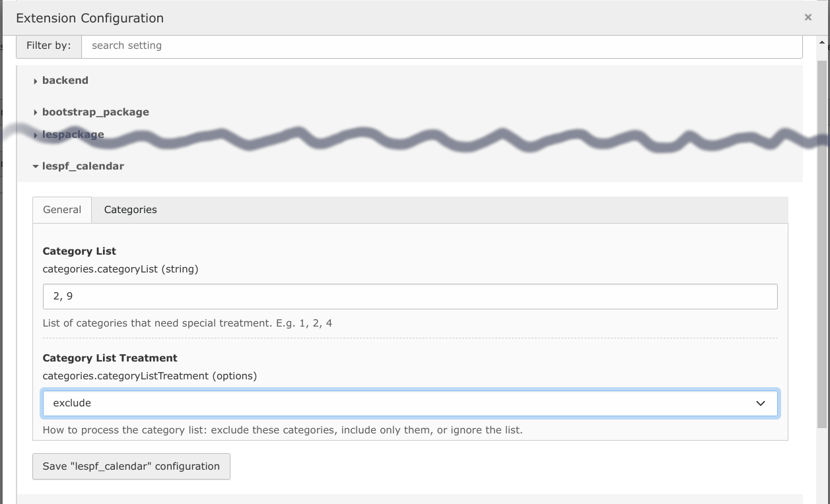Expand the lespackage settings section
Screen dimensions: 830x504
[73, 135]
